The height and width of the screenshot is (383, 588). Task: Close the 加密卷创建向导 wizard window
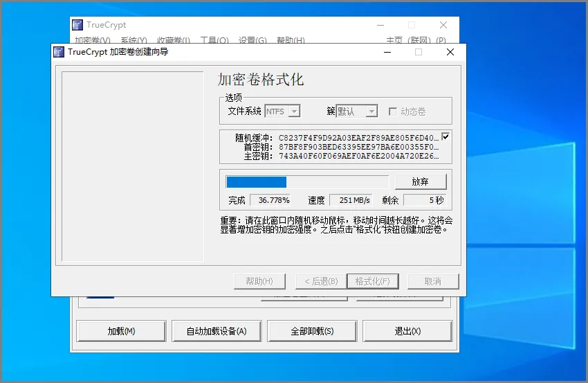coord(450,52)
